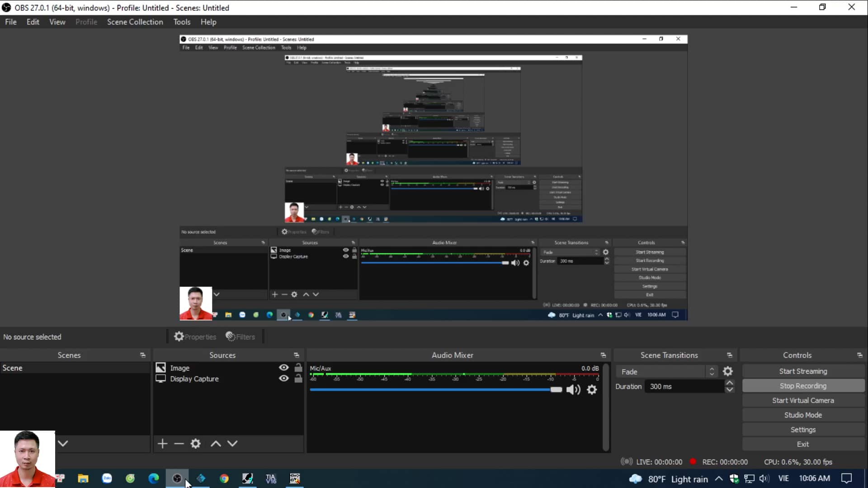
Task: Click the Exit button in Controls
Action: pos(803,445)
